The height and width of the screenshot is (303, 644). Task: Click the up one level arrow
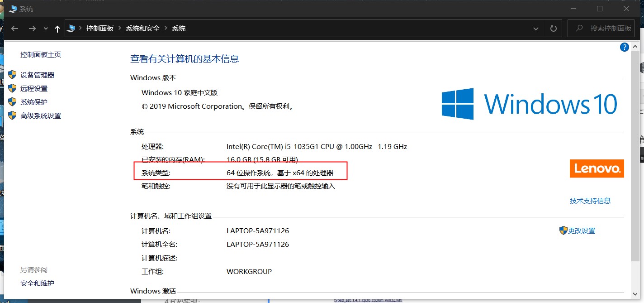[x=57, y=28]
